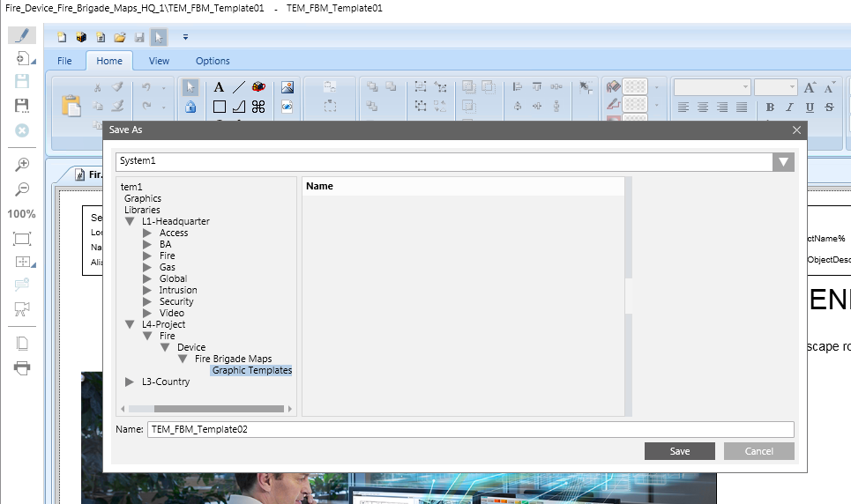Toggle underline text formatting
This screenshot has width=851, height=504.
[x=810, y=107]
